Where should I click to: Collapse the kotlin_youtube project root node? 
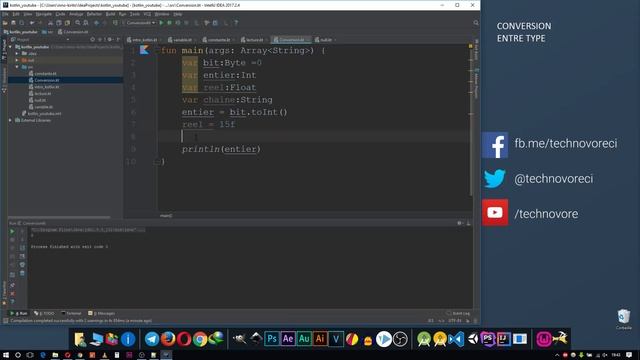10,47
